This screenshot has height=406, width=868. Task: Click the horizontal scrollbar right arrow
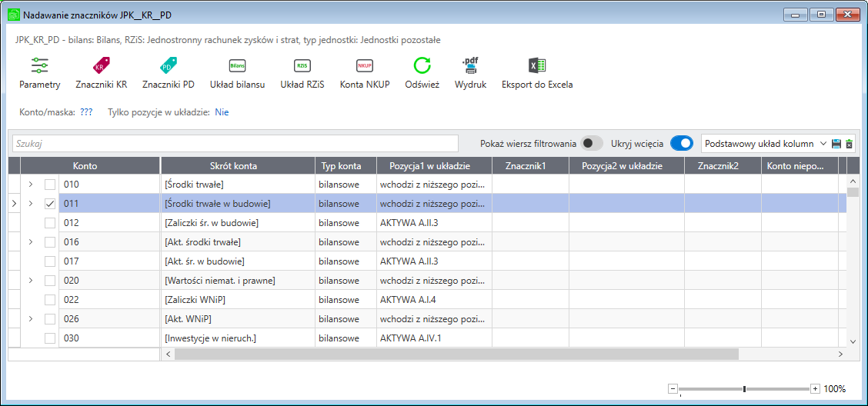click(840, 354)
